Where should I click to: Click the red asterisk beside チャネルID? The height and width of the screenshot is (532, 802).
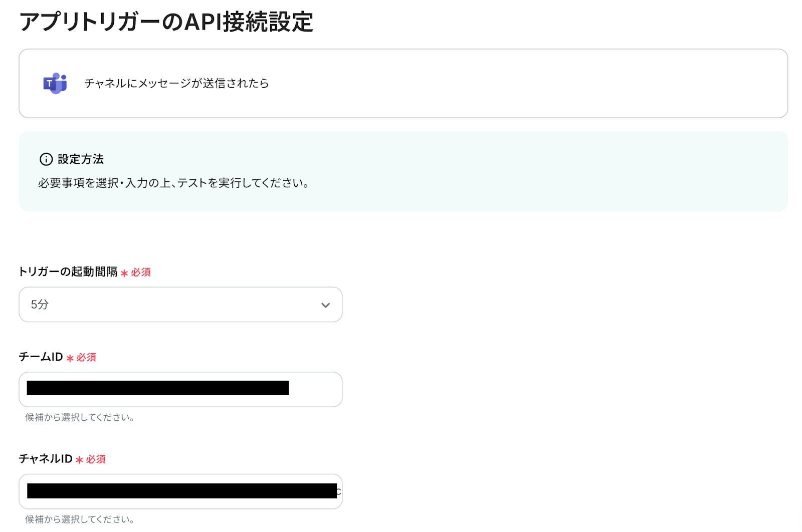79,460
